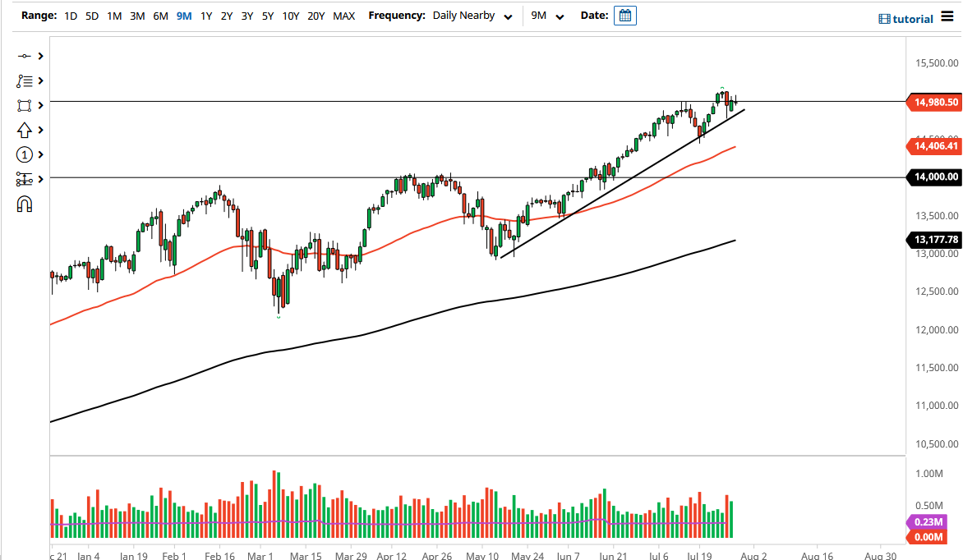Open the Date calendar picker
Image resolution: width=963 pixels, height=560 pixels.
click(x=624, y=15)
